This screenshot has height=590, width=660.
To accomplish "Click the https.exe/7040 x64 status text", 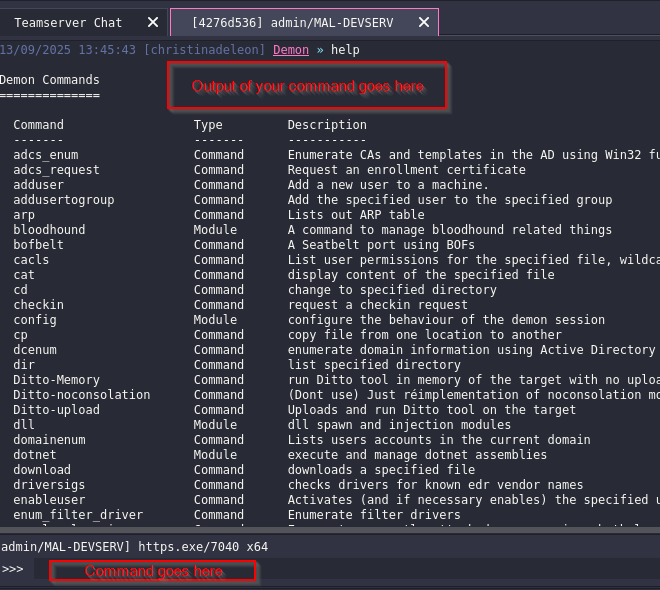I will [x=203, y=547].
